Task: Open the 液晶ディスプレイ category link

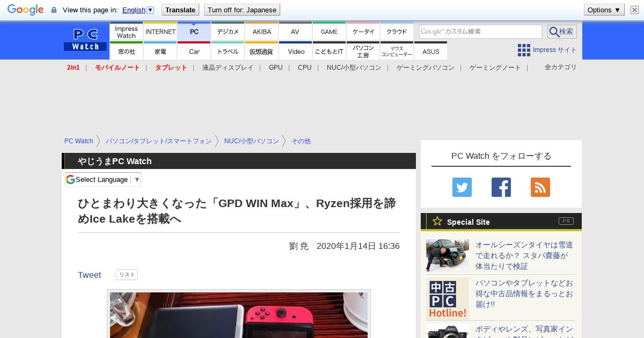Action: click(228, 68)
